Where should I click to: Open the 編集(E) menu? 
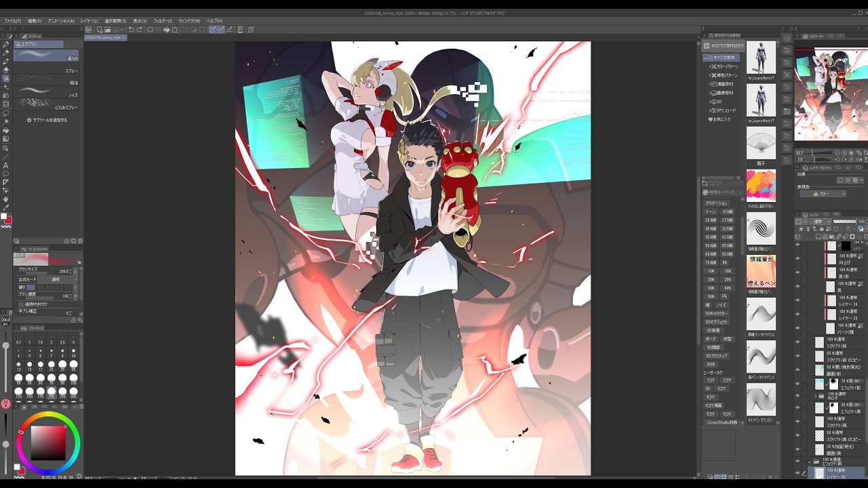35,21
